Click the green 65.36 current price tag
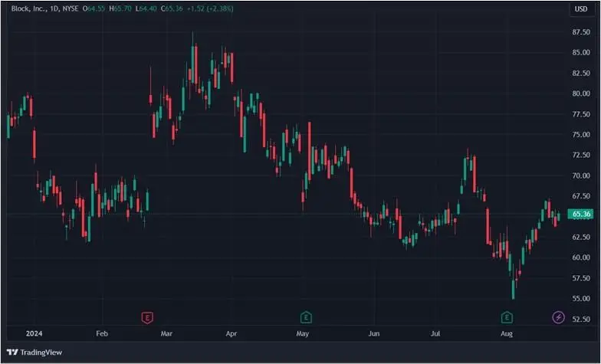The height and width of the screenshot is (364, 601). [580, 215]
